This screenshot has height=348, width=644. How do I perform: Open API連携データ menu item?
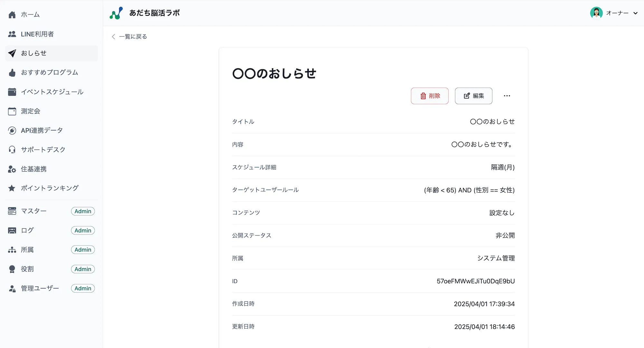point(52,131)
